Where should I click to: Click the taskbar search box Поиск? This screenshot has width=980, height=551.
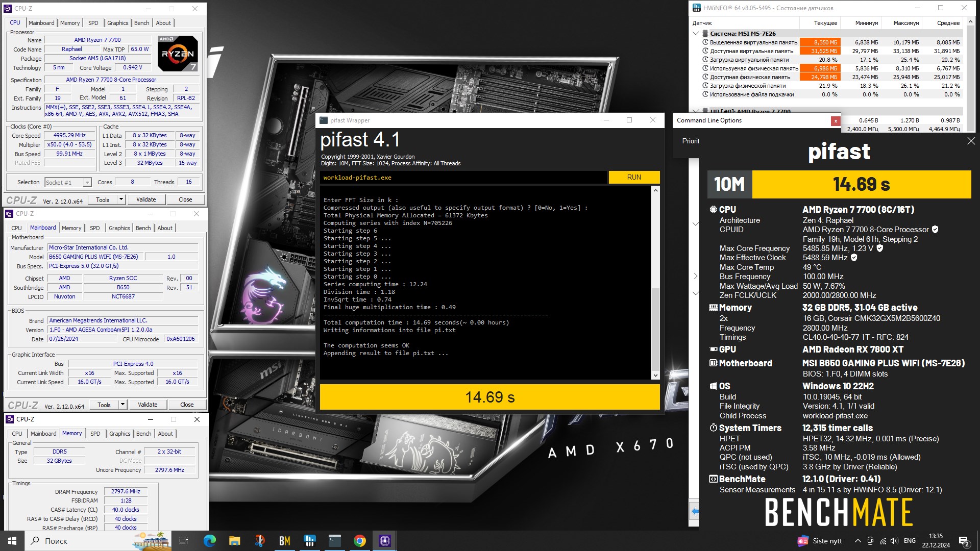coord(98,541)
